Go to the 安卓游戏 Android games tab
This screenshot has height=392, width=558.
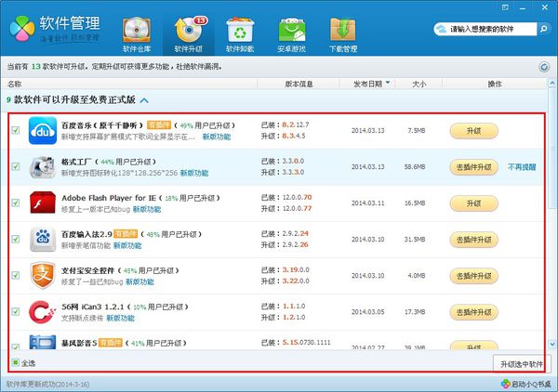click(x=292, y=35)
